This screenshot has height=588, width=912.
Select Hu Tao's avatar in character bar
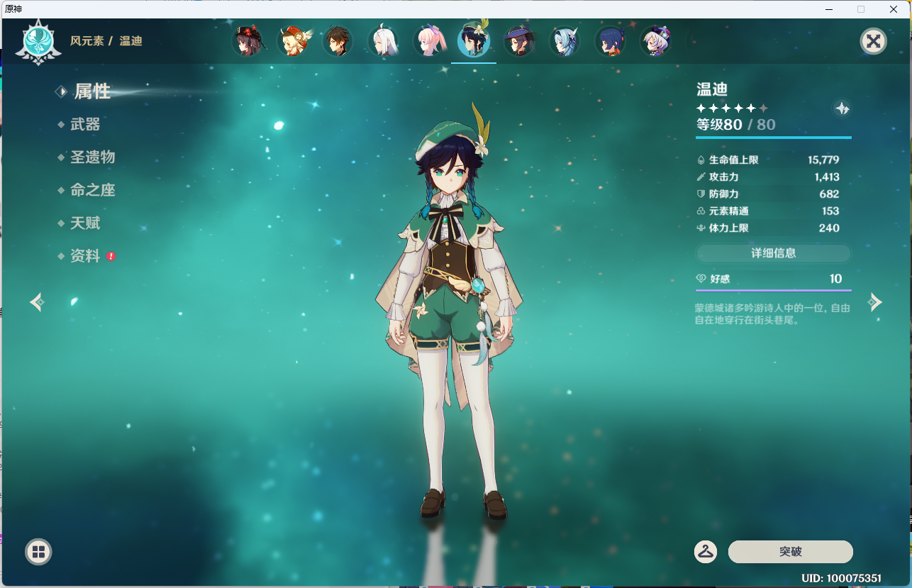point(248,41)
